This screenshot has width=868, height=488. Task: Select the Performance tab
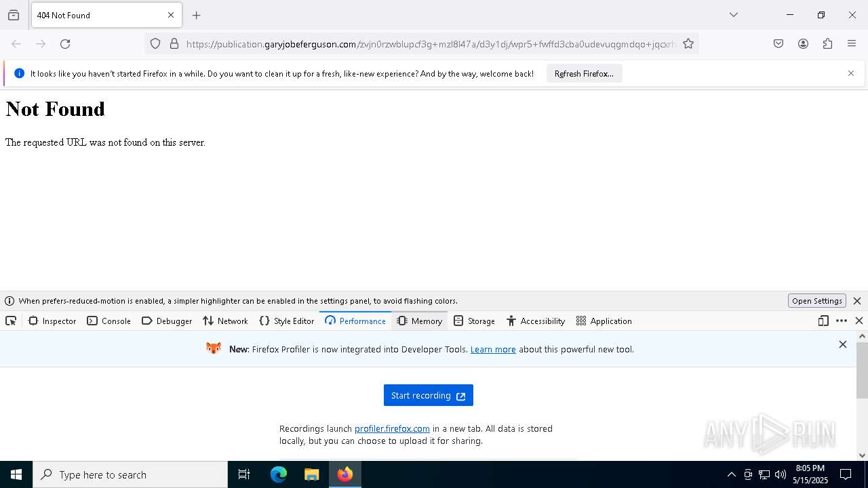[x=355, y=321]
